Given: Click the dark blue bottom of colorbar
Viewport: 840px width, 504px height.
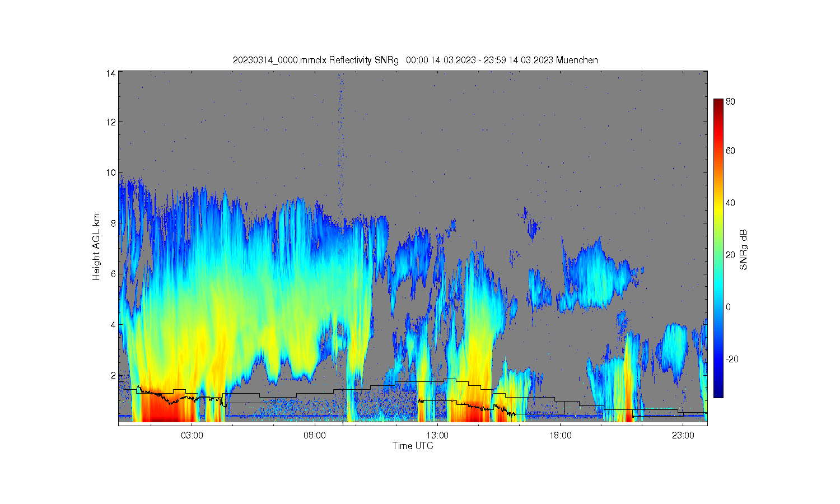Looking at the screenshot, I should (x=718, y=394).
